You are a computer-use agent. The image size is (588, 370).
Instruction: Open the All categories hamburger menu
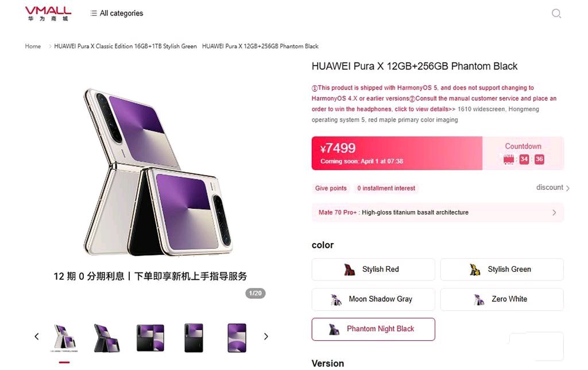click(x=117, y=13)
